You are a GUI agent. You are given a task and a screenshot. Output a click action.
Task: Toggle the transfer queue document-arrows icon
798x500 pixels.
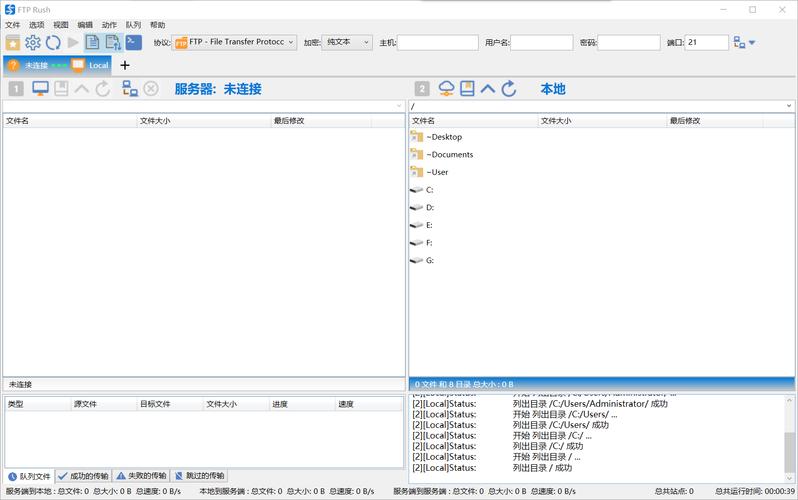(x=113, y=42)
